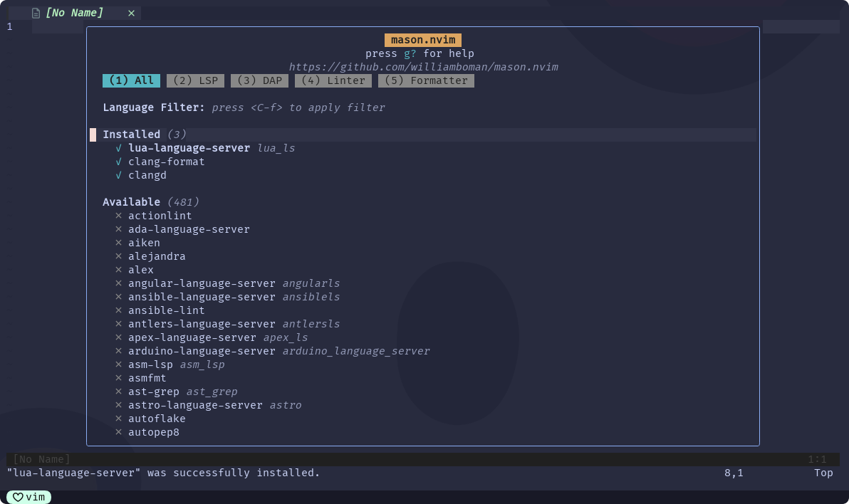Select the autopep8 package row
849x504 pixels.
(x=154, y=432)
